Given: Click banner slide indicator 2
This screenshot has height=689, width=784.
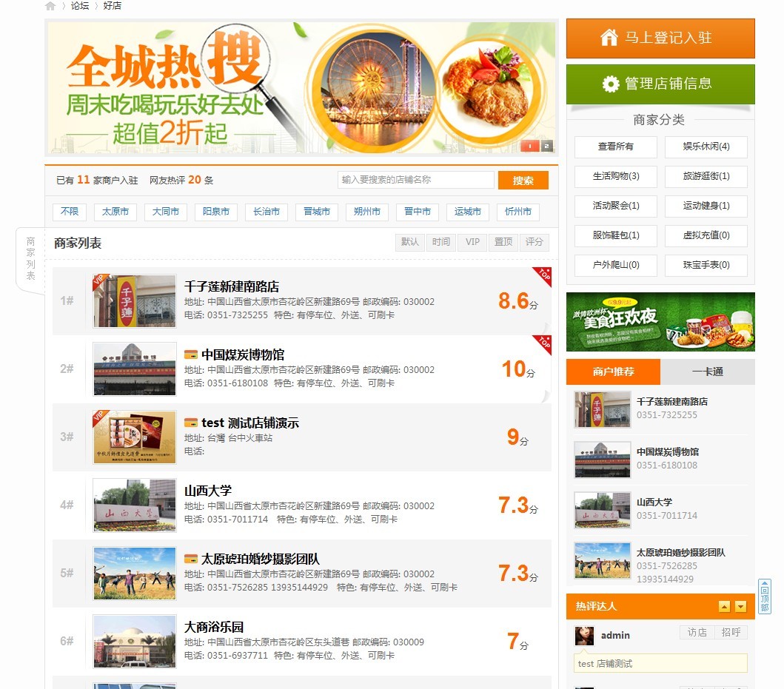Looking at the screenshot, I should click(x=546, y=147).
